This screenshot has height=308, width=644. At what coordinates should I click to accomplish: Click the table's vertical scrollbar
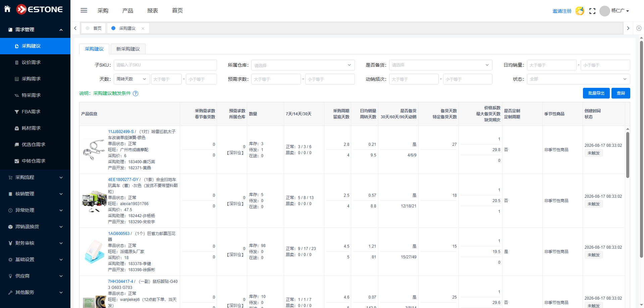[x=628, y=155]
